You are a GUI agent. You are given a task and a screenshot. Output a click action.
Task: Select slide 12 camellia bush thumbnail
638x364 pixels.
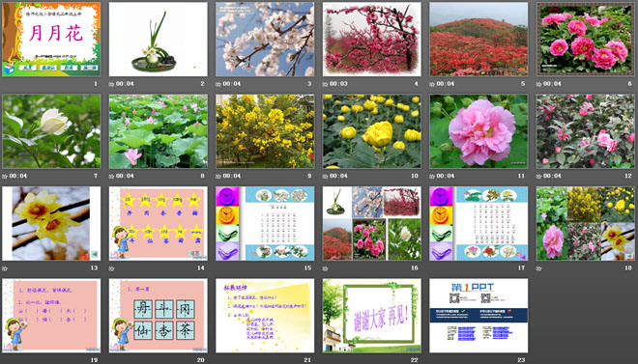pos(586,131)
